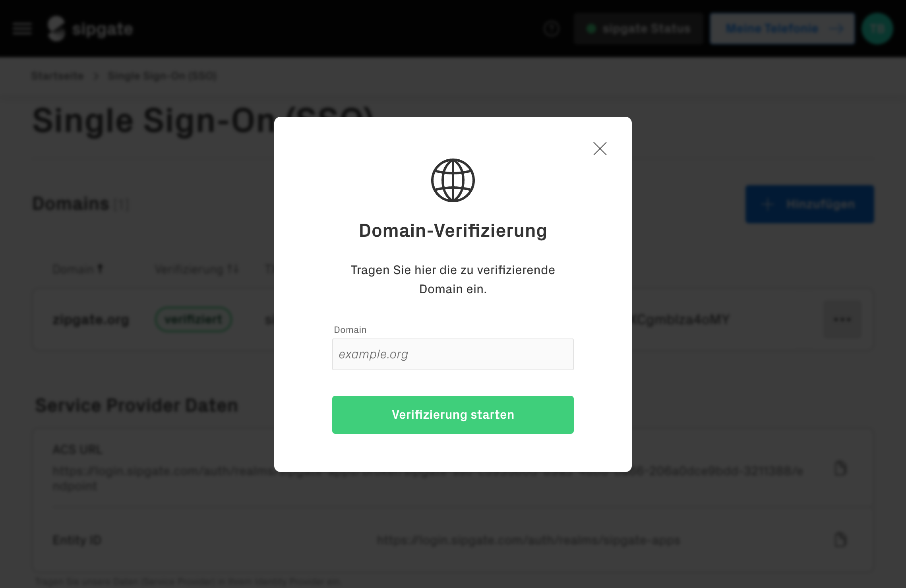Screen dimensions: 906x588
Task: Open the TS user avatar menu
Action: pos(877,29)
